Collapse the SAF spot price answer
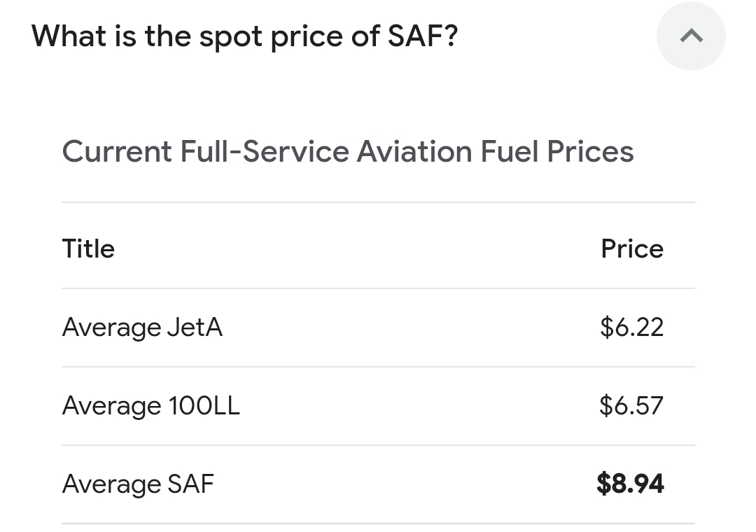The image size is (756, 532). (x=691, y=36)
